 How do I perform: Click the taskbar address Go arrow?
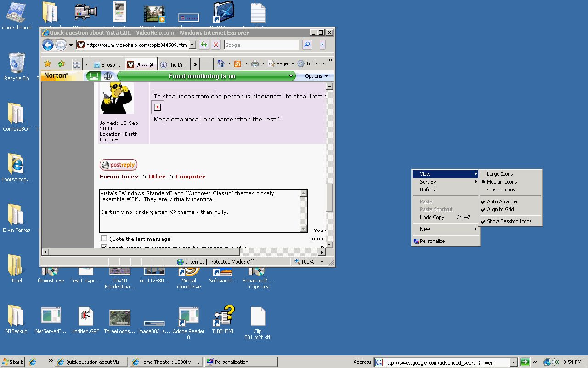coord(525,362)
